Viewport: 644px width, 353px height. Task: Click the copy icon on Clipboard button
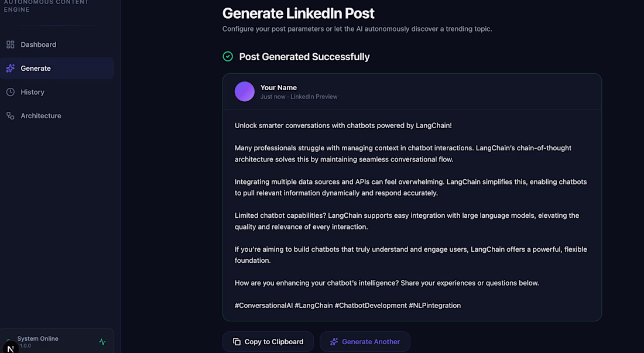point(237,341)
